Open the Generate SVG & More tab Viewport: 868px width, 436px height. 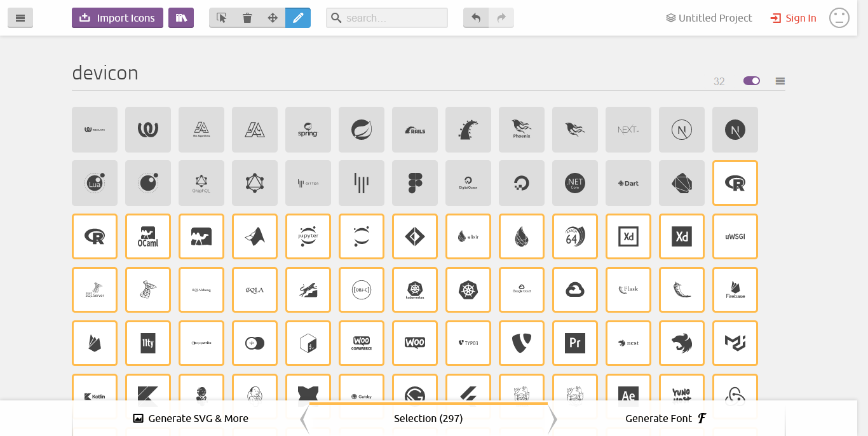[191, 418]
